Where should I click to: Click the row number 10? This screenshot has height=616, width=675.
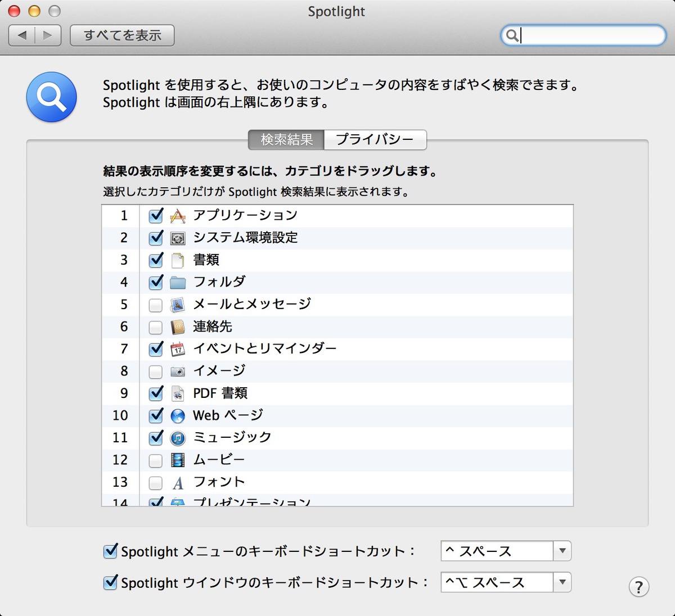coord(120,415)
